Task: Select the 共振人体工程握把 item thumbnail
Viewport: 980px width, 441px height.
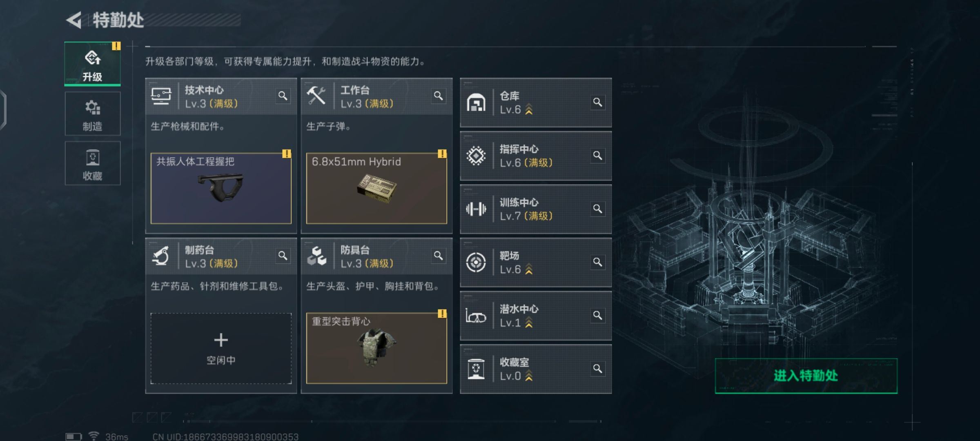Action: tap(221, 188)
